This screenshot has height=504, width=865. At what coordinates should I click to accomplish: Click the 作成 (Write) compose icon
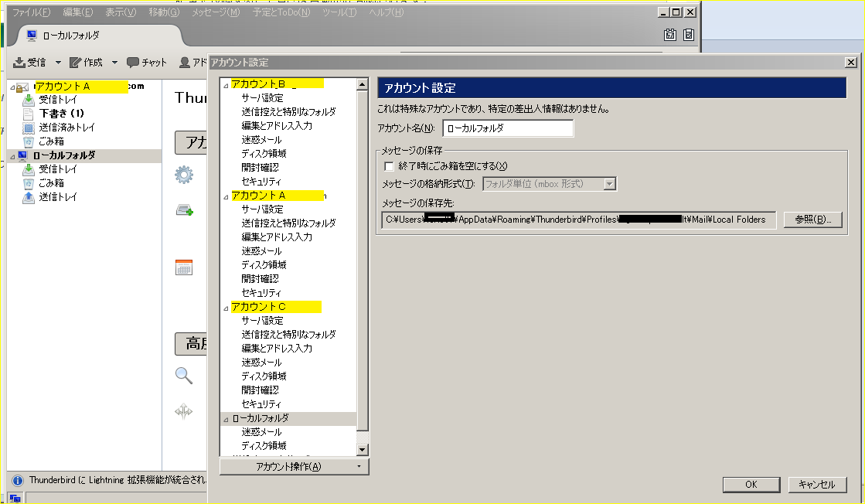pos(76,63)
